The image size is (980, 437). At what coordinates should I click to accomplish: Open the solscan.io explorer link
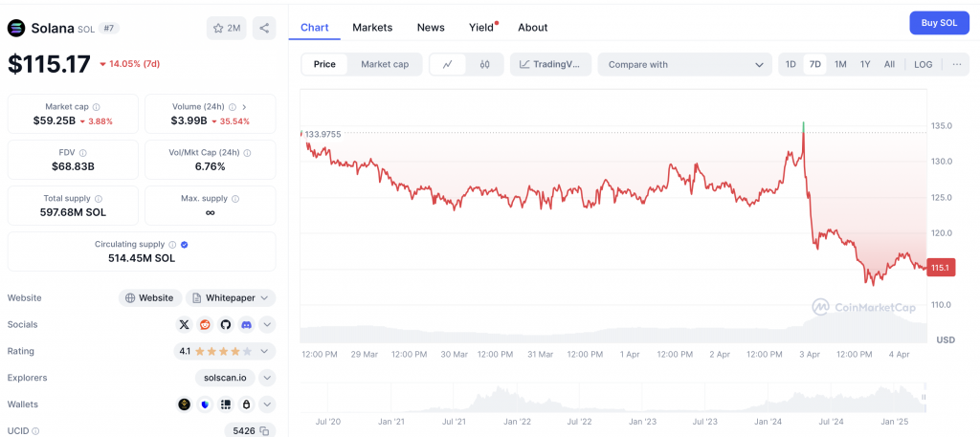(224, 378)
